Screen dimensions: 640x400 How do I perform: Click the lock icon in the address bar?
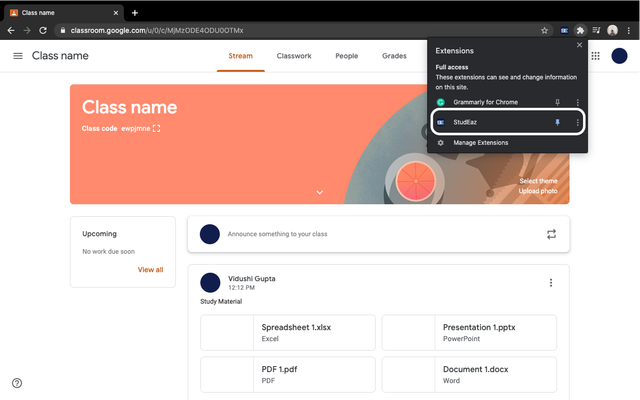[x=62, y=31]
